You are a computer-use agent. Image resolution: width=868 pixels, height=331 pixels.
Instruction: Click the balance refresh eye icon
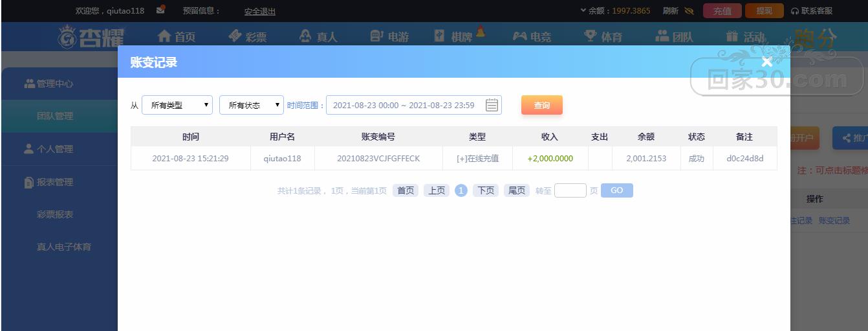[x=689, y=11]
